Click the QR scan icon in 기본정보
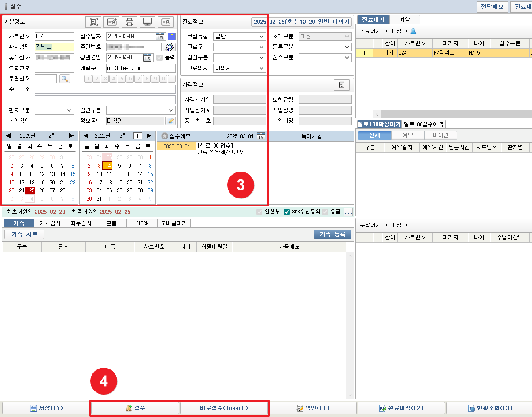The width and height of the screenshot is (532, 417). coord(93,22)
